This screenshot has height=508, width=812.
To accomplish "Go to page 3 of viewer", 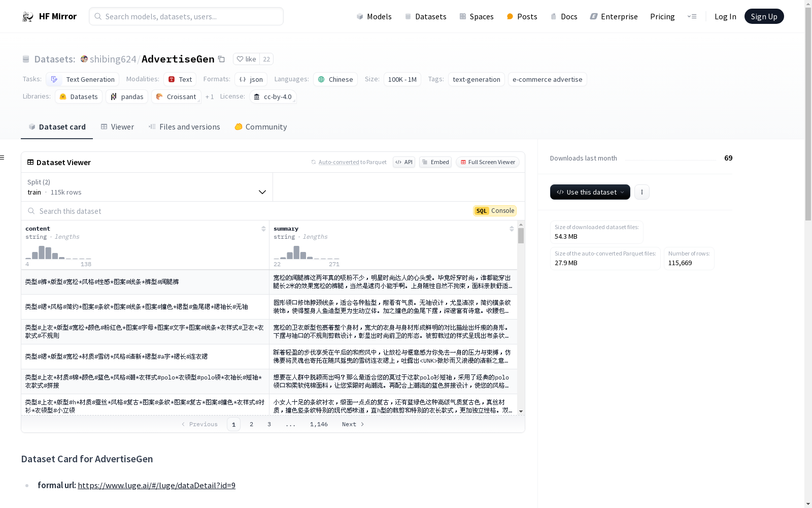I will pyautogui.click(x=269, y=424).
